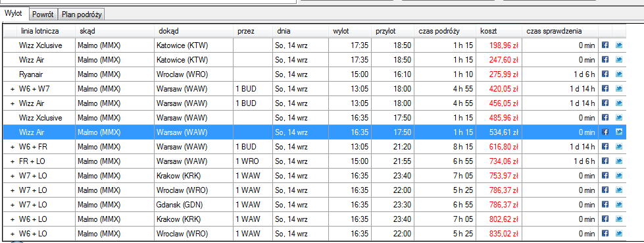644x243 pixels.
Task: Expand the W7 + LO Gdansk connection
Action: click(12, 204)
